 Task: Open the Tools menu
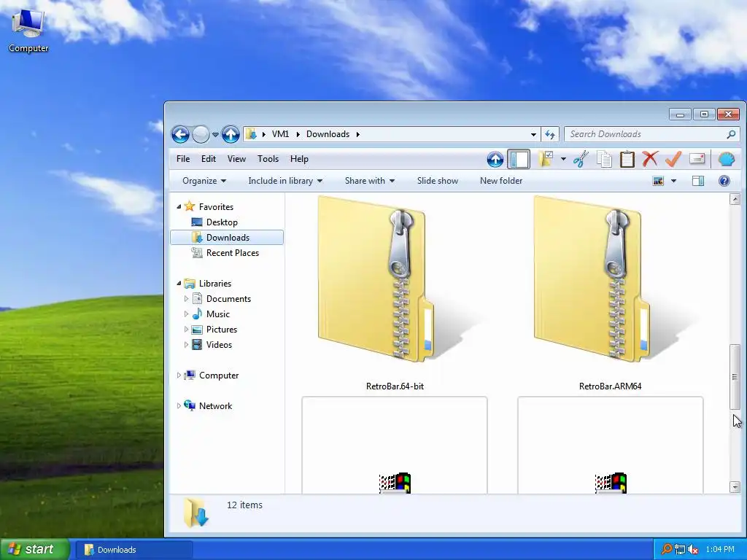coord(268,159)
